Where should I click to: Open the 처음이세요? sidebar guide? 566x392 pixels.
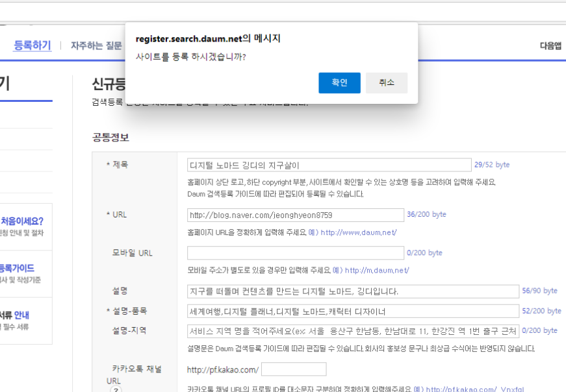click(x=22, y=221)
